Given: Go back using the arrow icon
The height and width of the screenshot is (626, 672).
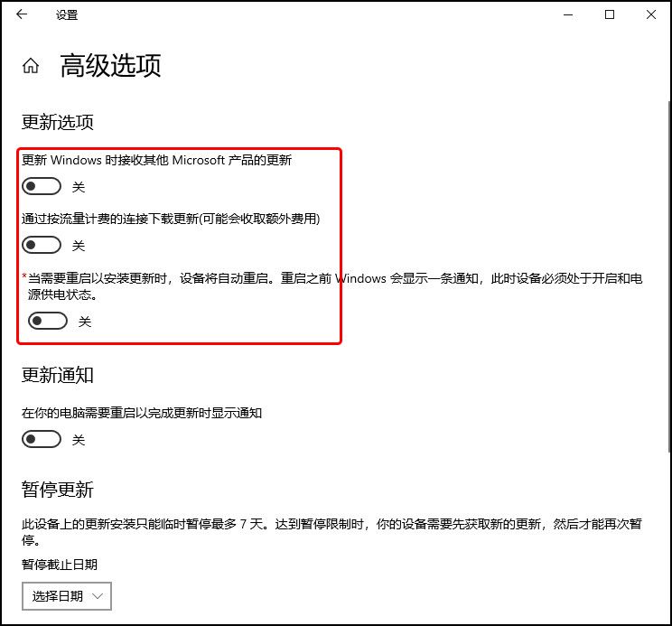Looking at the screenshot, I should [x=22, y=14].
